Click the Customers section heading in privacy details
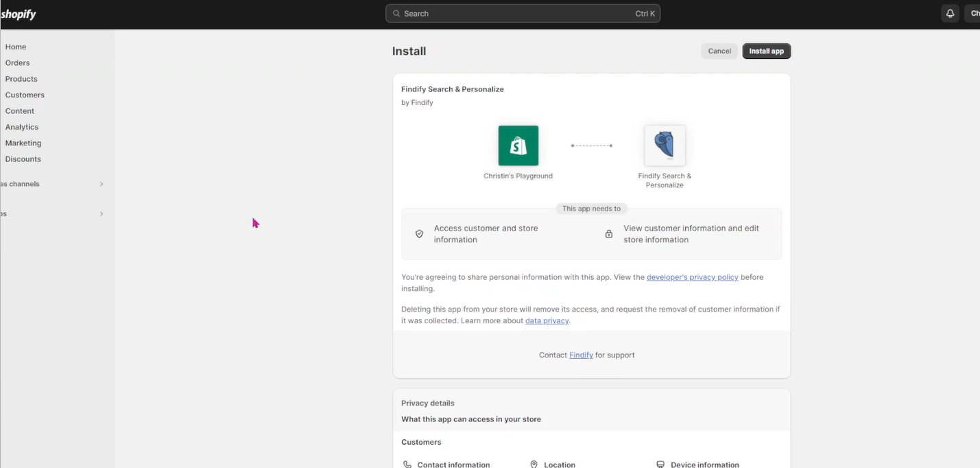This screenshot has width=980, height=468. click(421, 443)
